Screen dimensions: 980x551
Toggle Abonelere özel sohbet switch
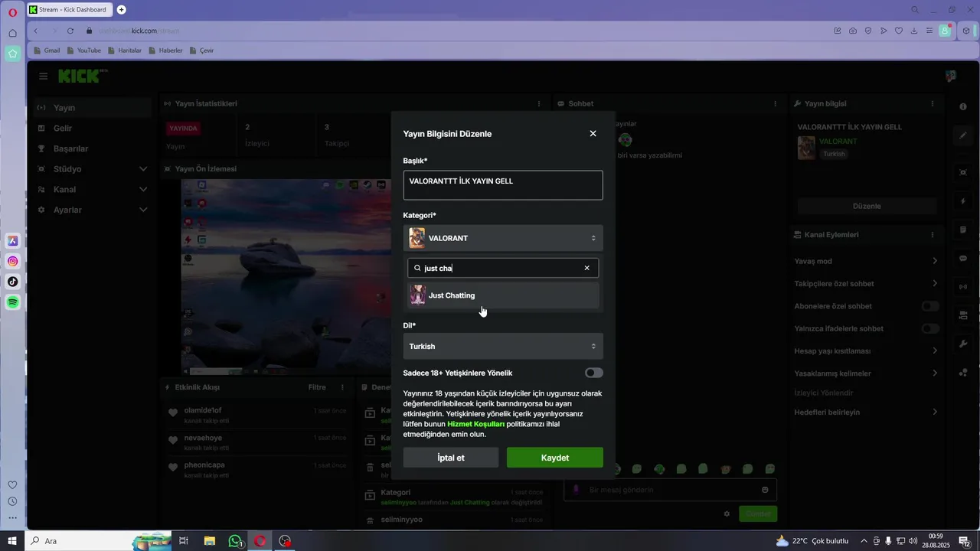point(930,306)
